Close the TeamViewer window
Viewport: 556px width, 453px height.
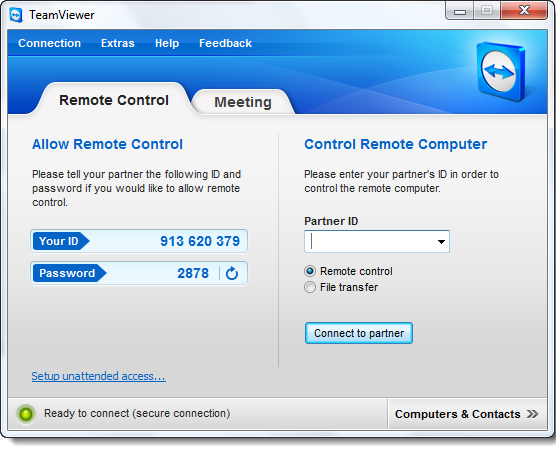pos(524,11)
